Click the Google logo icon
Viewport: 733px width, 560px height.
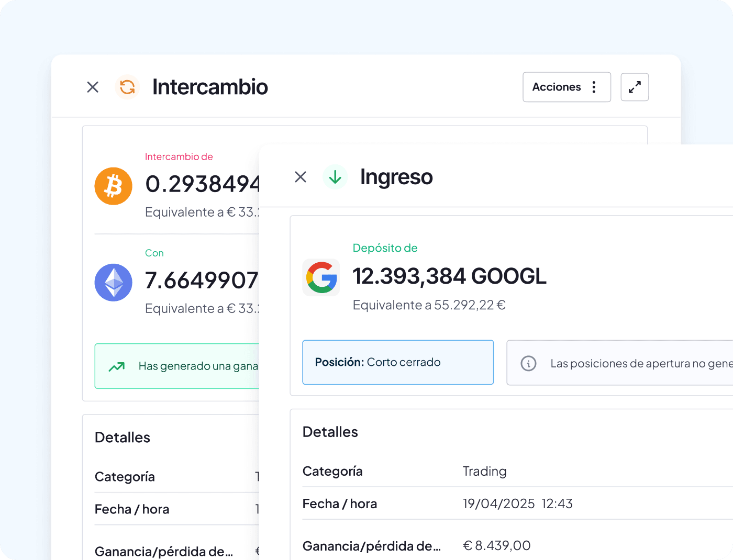coord(321,277)
